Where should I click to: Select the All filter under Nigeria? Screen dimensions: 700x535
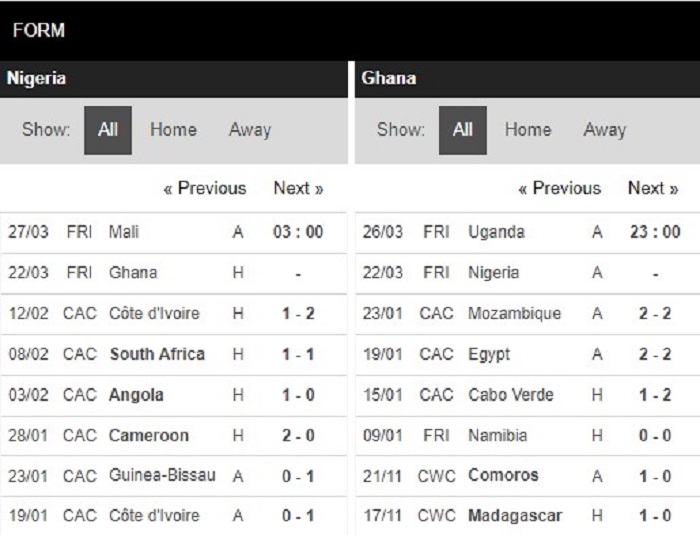coord(108,130)
